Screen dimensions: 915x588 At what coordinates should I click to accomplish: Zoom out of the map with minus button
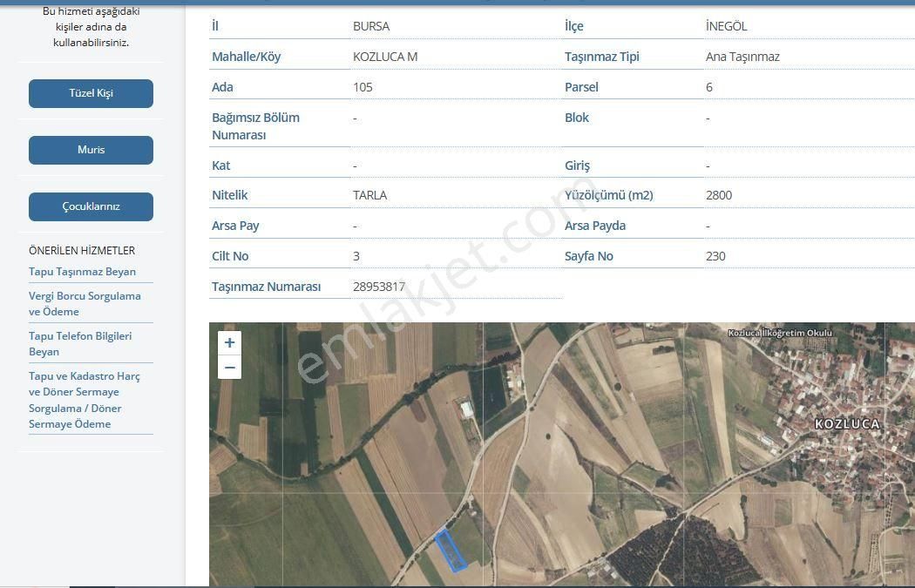pos(229,368)
